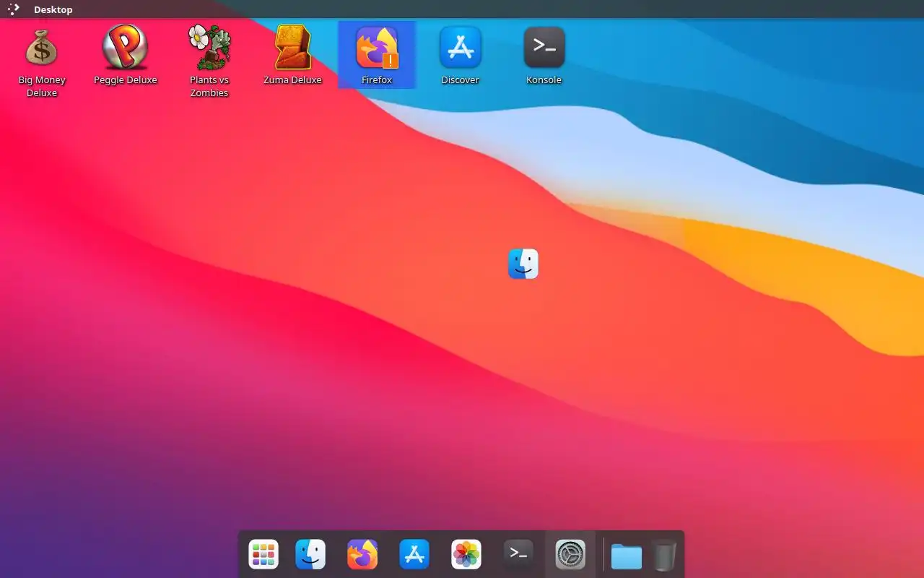
Task: Click the Desktop label in top bar
Action: click(53, 10)
